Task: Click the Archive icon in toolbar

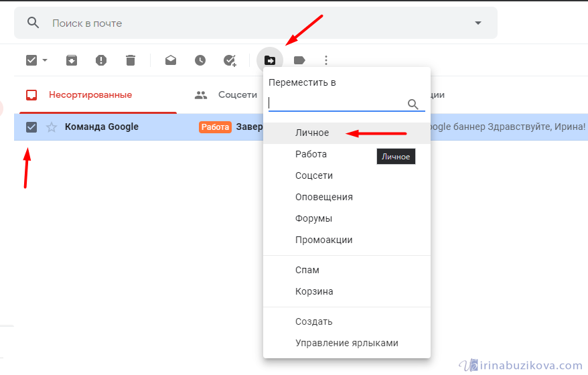Action: (x=72, y=60)
